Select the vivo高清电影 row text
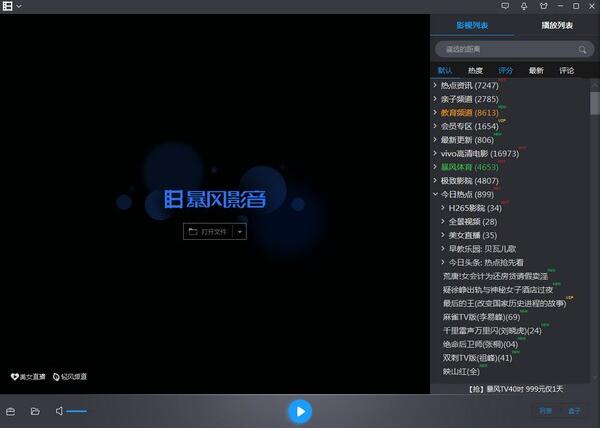Image resolution: width=602 pixels, height=431 pixels. (480, 154)
